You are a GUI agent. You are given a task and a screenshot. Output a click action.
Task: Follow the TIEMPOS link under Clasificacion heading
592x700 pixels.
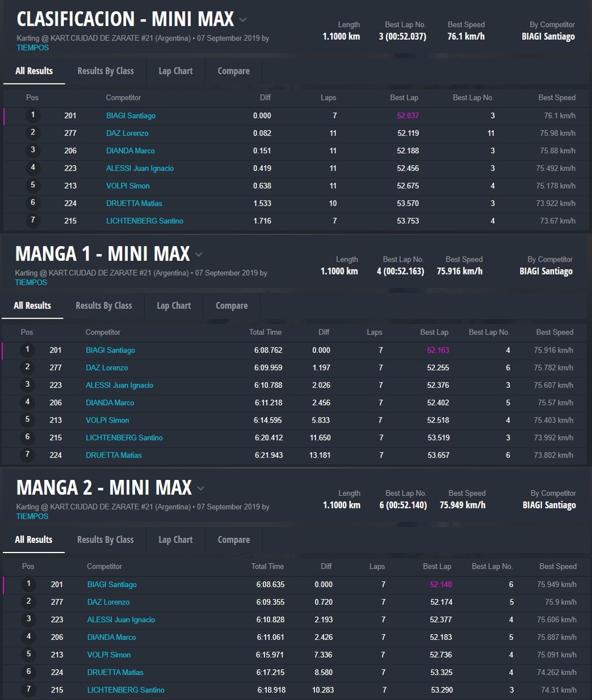32,48
